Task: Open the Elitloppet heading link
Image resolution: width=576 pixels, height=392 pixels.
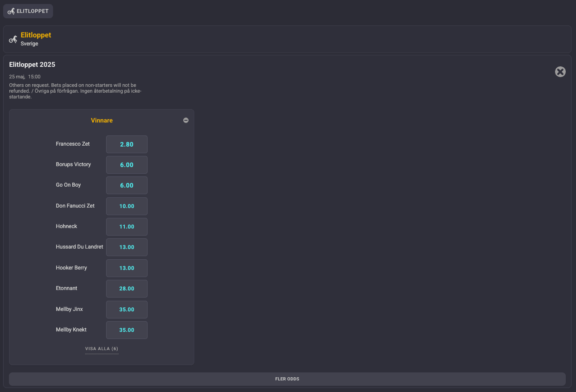Action: 36,35
